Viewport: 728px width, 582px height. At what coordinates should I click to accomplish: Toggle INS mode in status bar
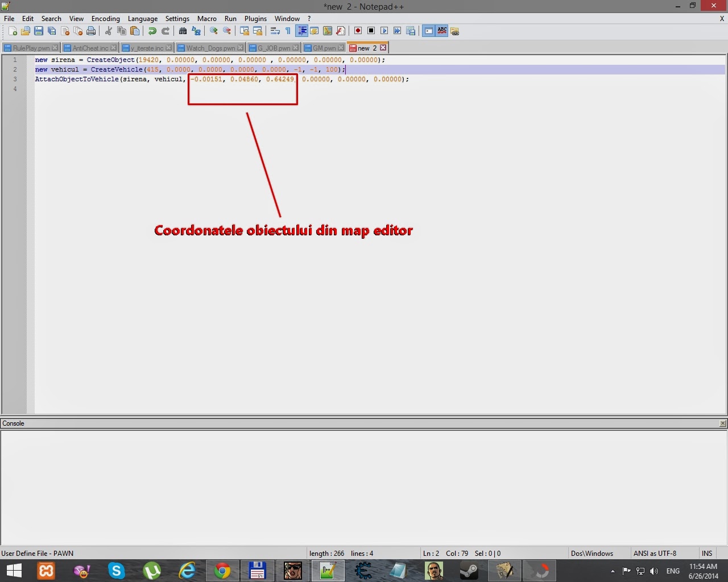[x=707, y=553]
